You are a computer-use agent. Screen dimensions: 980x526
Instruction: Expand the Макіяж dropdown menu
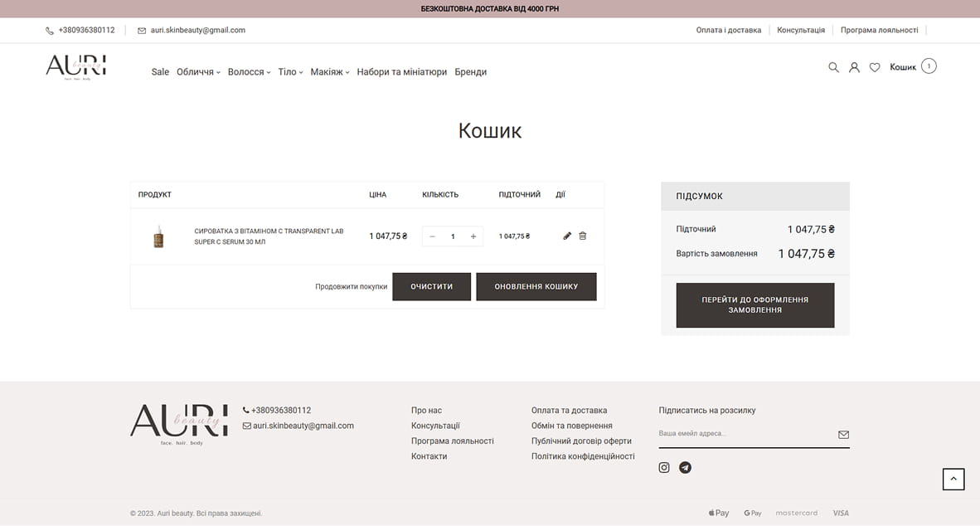coord(330,72)
